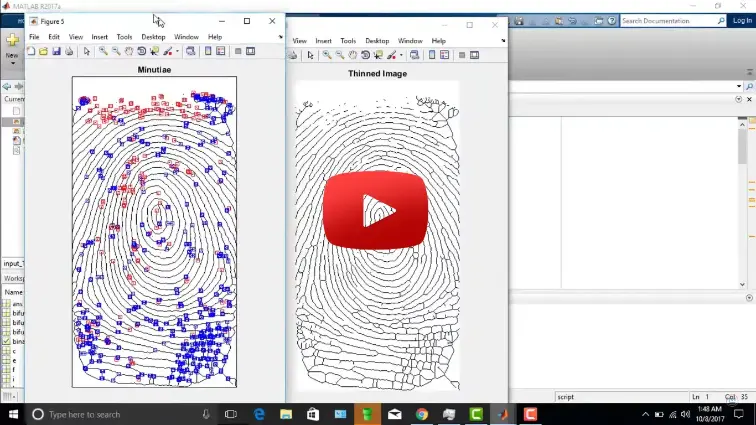Image resolution: width=756 pixels, height=425 pixels.
Task: Open File menu in Figure 5
Action: (34, 37)
